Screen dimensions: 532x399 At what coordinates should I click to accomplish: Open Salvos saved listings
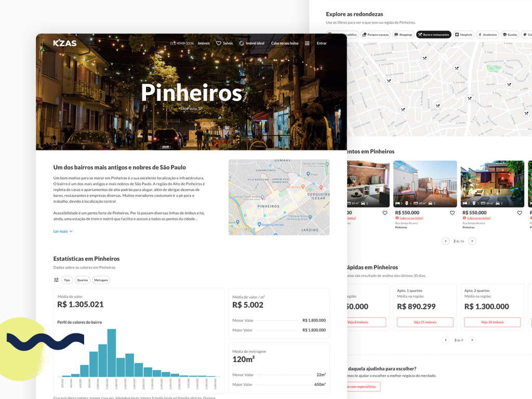point(224,44)
